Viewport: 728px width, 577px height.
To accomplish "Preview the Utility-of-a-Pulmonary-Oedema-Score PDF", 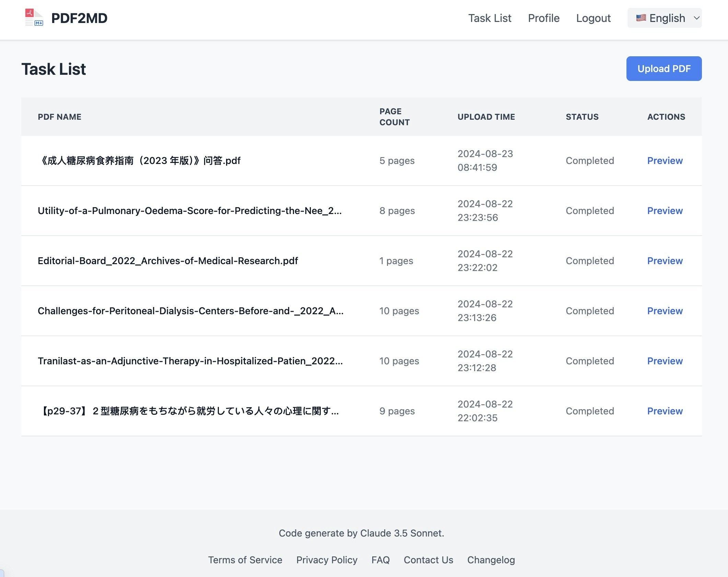I will point(665,211).
